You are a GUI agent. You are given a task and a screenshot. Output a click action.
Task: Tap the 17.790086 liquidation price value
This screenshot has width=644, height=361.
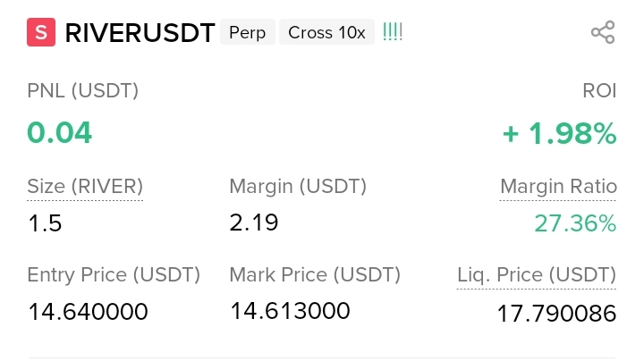[556, 314]
